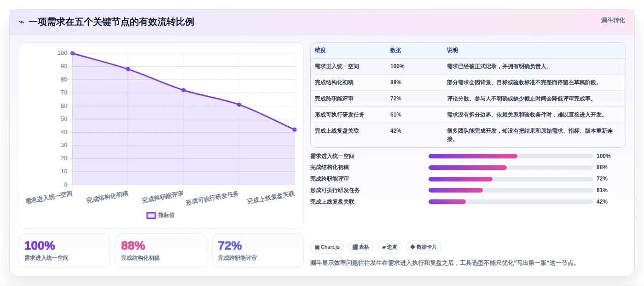Select table cell 需求进入统一空间
This screenshot has width=644, height=286.
pyautogui.click(x=337, y=66)
